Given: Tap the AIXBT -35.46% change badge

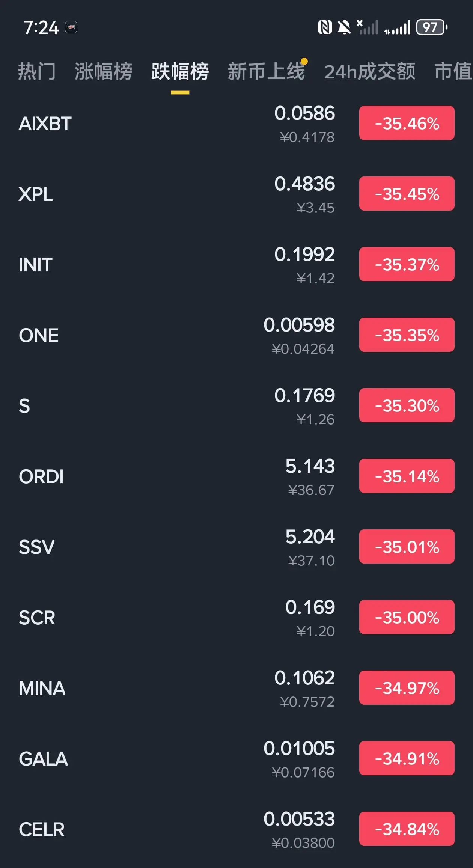Looking at the screenshot, I should [x=407, y=123].
